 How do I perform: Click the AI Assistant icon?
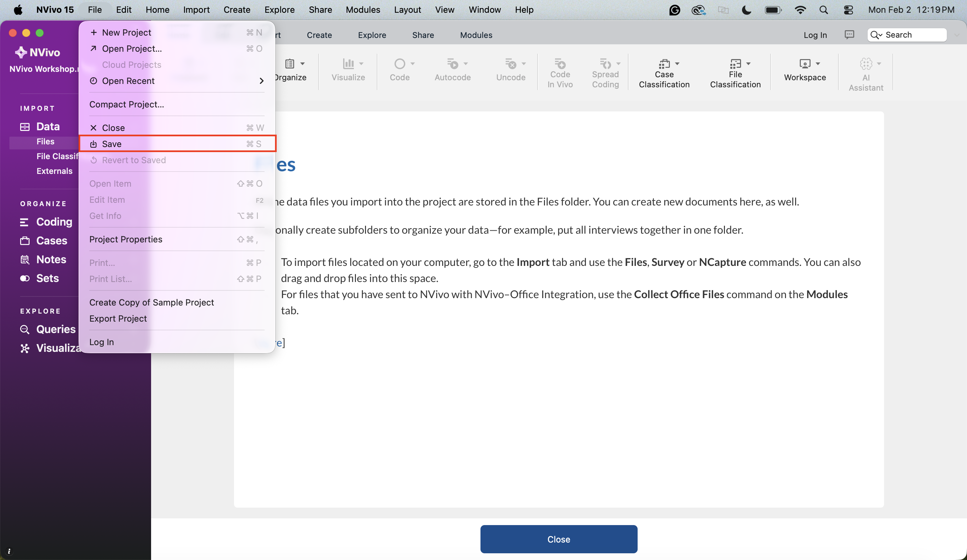[x=866, y=64]
